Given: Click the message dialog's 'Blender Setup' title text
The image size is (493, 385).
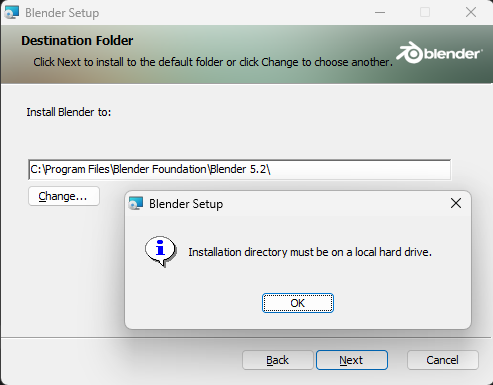Looking at the screenshot, I should tap(186, 204).
